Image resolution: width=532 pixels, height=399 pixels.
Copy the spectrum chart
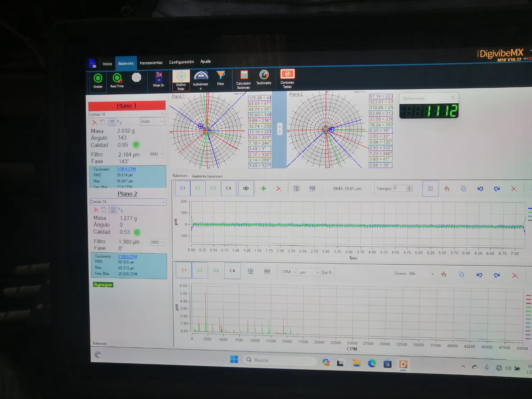pos(461,275)
